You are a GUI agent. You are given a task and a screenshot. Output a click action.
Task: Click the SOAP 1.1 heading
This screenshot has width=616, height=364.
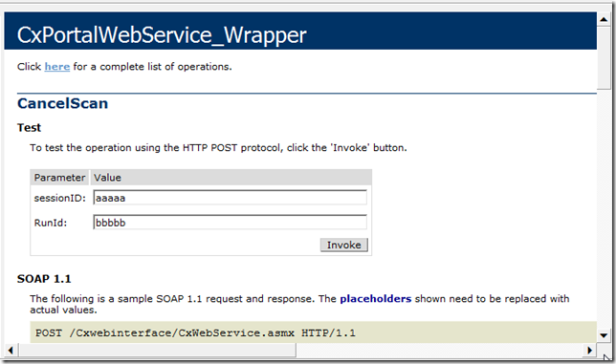pyautogui.click(x=44, y=279)
